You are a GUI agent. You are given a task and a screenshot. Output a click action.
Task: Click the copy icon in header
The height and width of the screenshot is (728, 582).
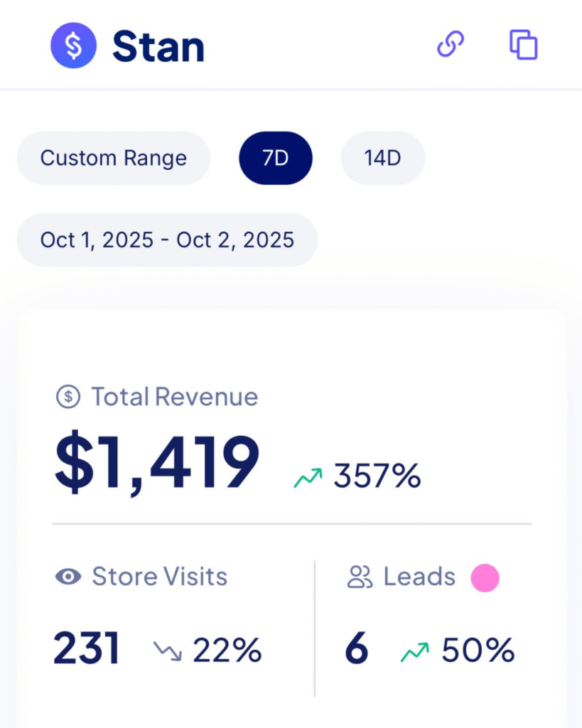point(524,45)
